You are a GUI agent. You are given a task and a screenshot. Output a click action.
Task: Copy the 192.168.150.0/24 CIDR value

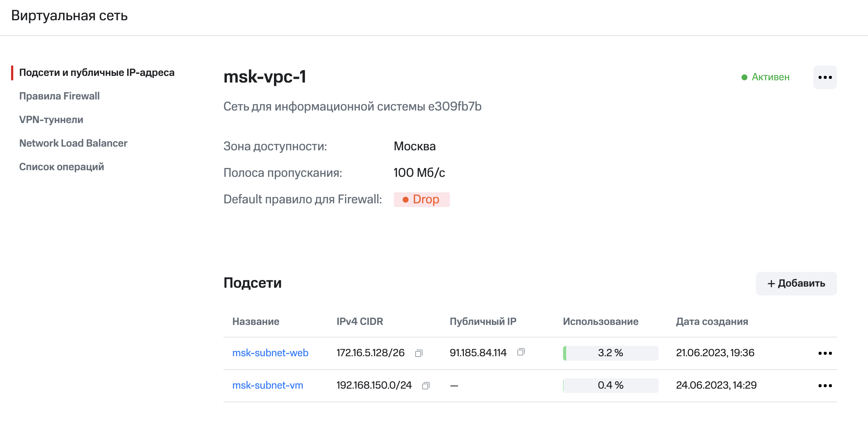(426, 386)
